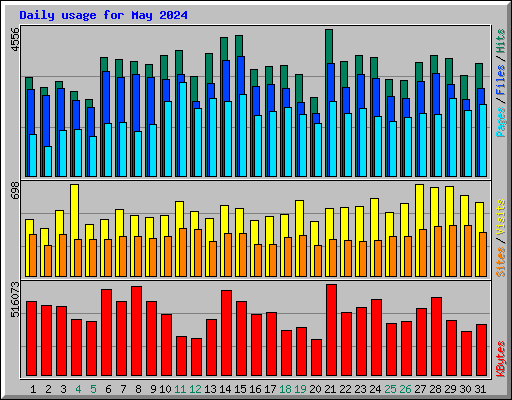Viewport: 512px width, 400px height.
Task: Select the cyan Pages bar for day 20
Action: click(x=318, y=150)
